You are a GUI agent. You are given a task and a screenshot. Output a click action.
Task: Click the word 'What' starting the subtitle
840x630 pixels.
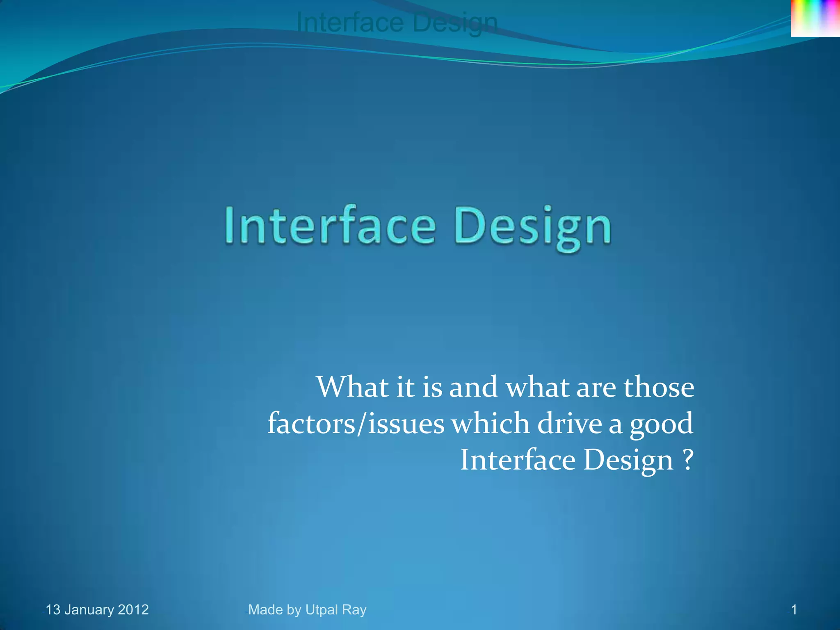click(x=352, y=387)
